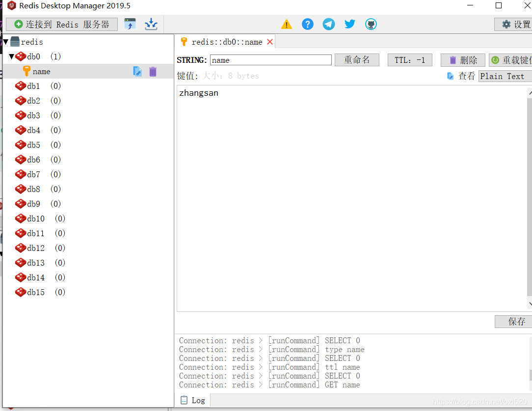The image size is (532, 411).
Task: Open the GitHub octocat icon
Action: tap(371, 24)
